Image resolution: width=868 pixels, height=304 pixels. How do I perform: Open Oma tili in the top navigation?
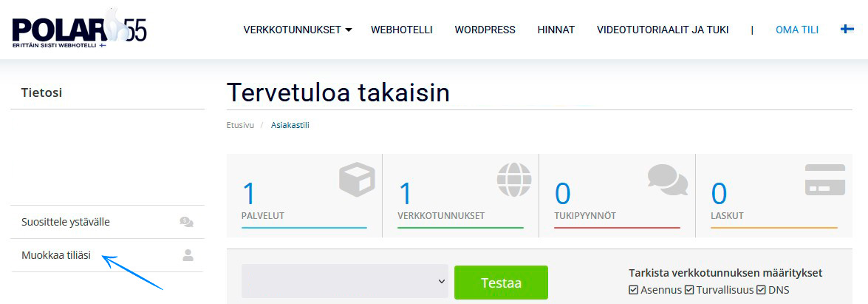[796, 30]
